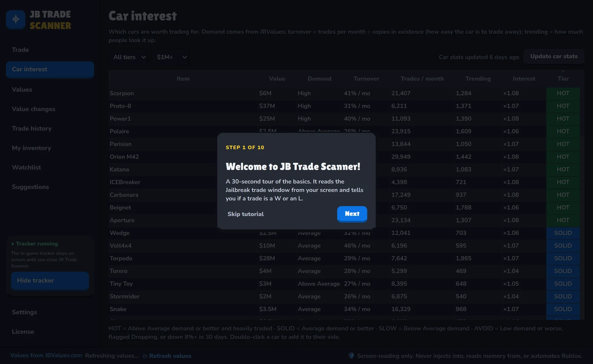This screenshot has height=364, width=593.
Task: Sort by the Interest column header
Action: click(x=524, y=79)
